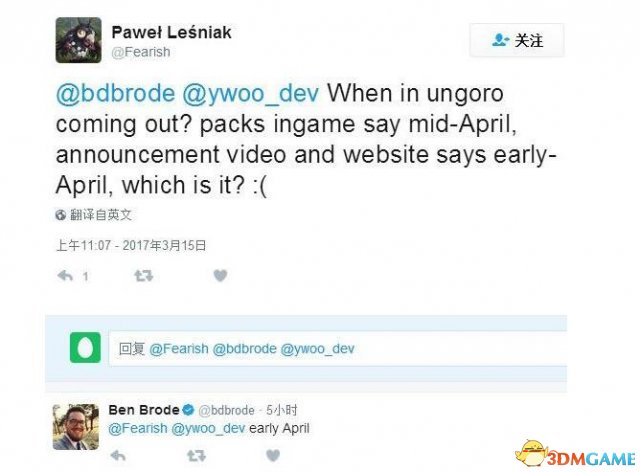Retweet Paweł Leśniak's tweet

[144, 276]
